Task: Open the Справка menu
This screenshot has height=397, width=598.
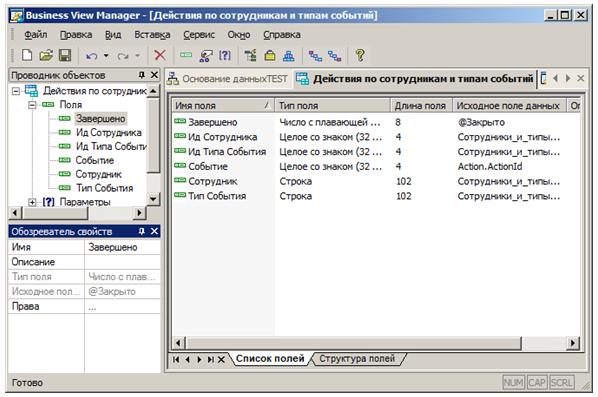Action: click(282, 35)
